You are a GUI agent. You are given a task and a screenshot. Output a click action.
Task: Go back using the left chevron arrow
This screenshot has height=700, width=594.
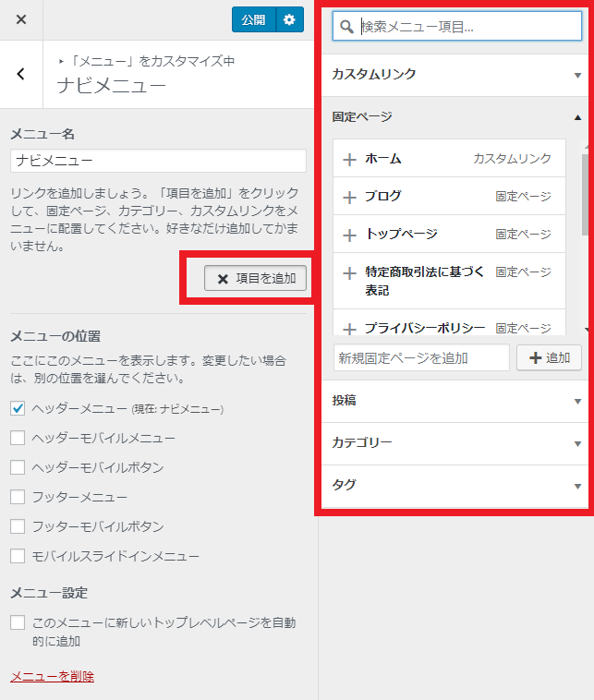coord(21,74)
